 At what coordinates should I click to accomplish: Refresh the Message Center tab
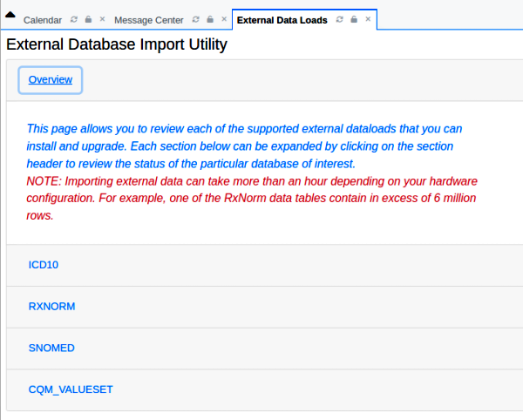tap(196, 19)
